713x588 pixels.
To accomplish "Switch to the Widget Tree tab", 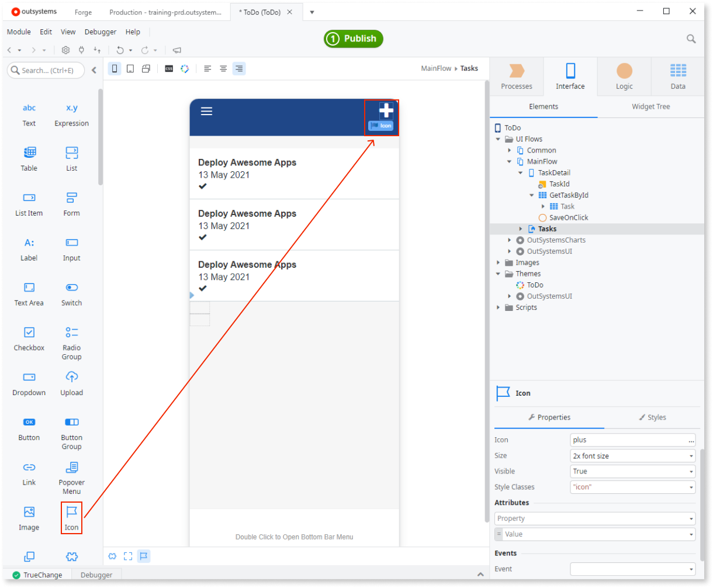I will (x=650, y=106).
